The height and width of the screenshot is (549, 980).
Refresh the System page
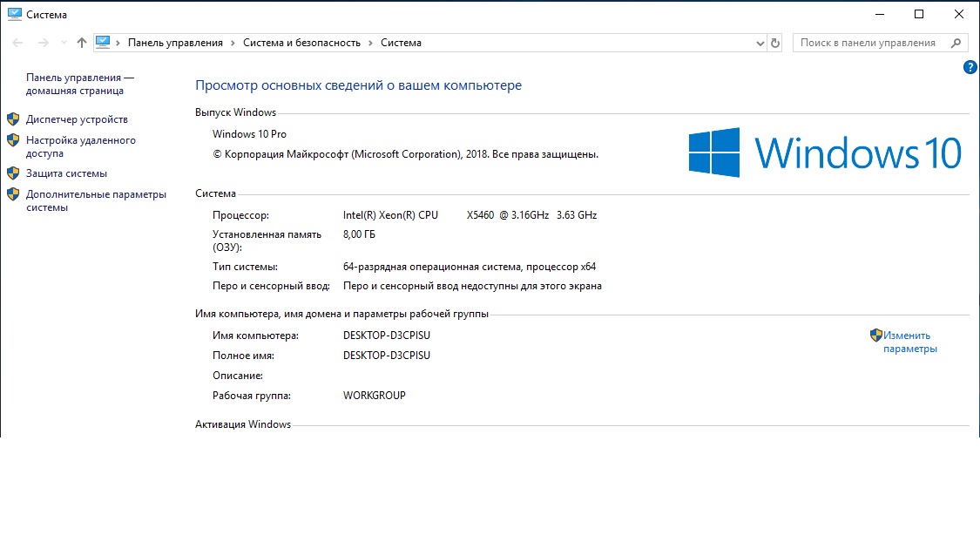pyautogui.click(x=775, y=44)
